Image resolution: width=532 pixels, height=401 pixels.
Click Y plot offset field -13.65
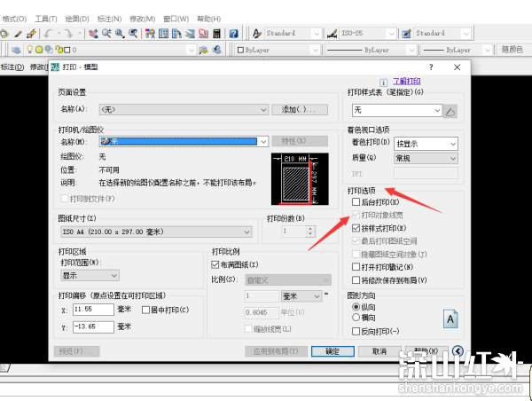[x=93, y=326]
